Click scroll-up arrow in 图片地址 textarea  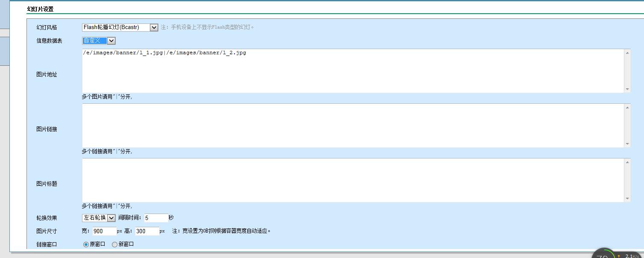(627, 53)
